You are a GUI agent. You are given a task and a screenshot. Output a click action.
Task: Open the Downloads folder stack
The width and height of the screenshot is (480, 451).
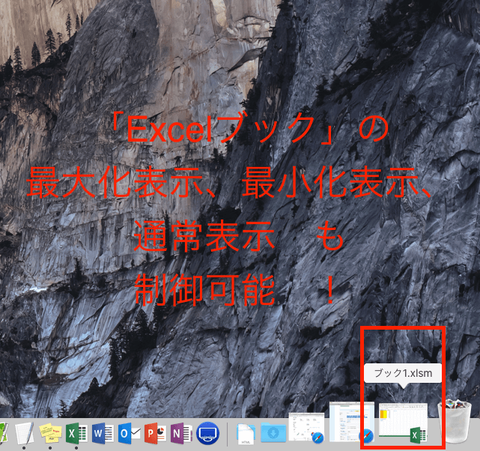[x=273, y=433]
